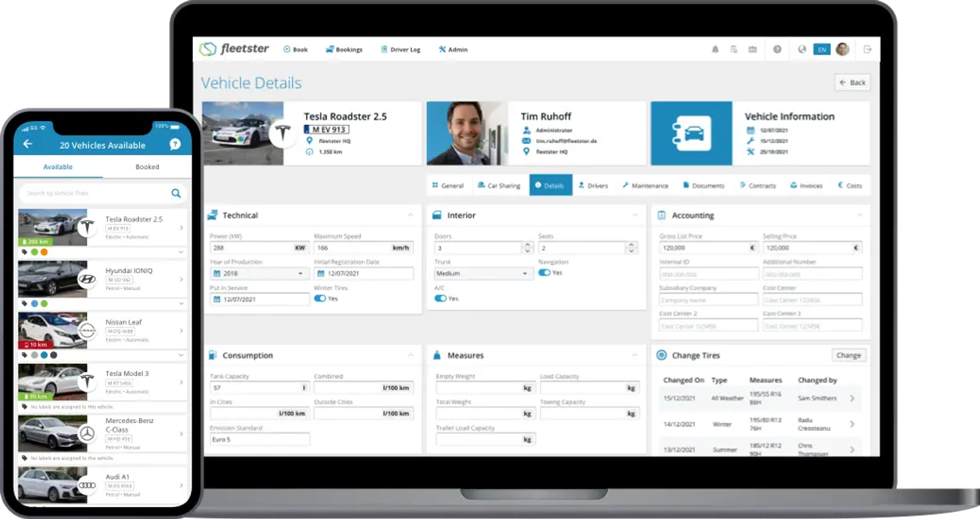Click the orange label dot under Tesla Roadster
Viewport: 980px width, 519px height.
click(x=44, y=252)
